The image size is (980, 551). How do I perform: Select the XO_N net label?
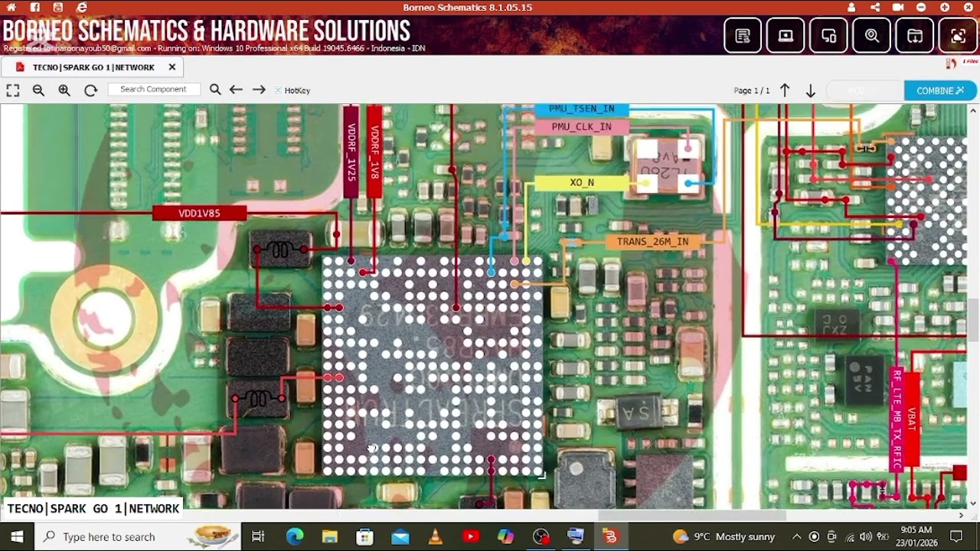[x=582, y=183]
